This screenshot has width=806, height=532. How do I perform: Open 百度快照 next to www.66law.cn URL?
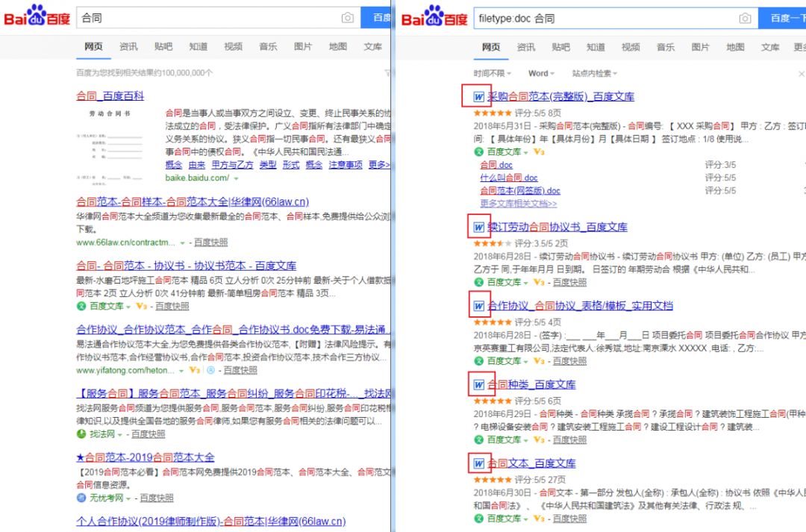[210, 242]
